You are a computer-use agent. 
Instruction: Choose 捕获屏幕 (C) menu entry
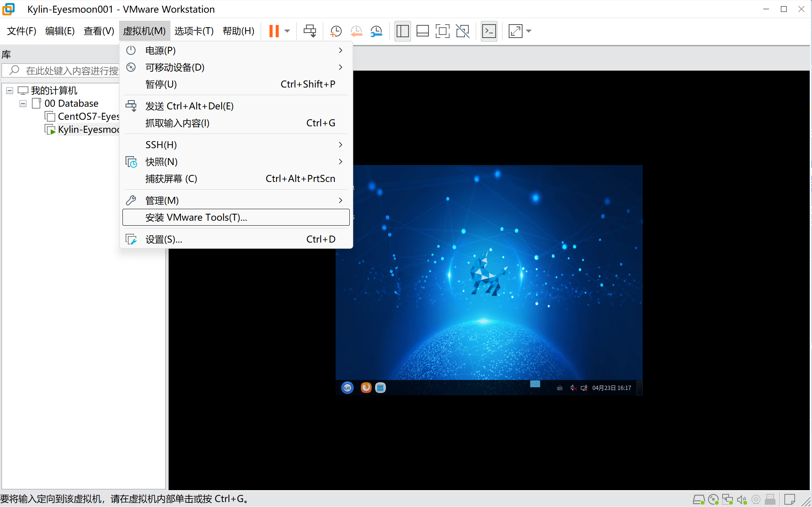(236, 178)
